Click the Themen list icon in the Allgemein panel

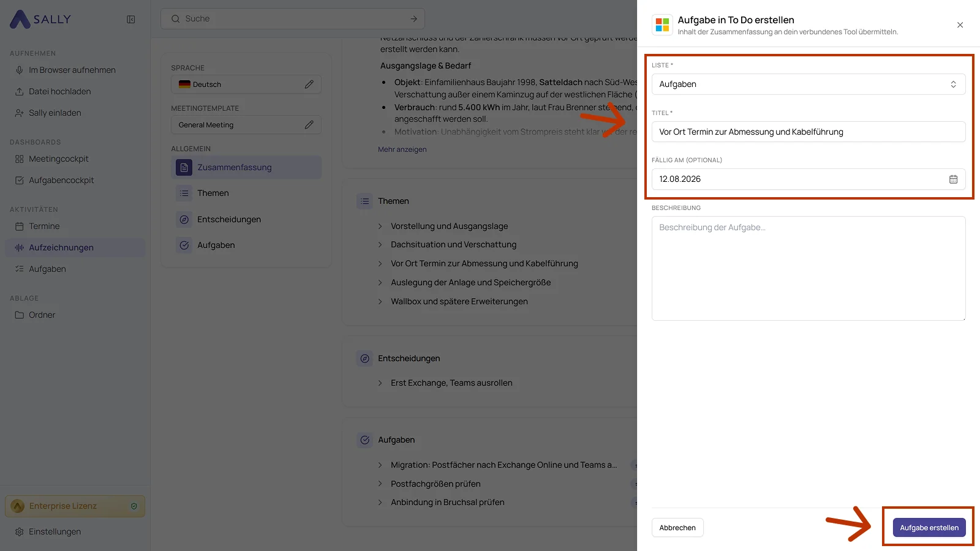[x=184, y=193]
